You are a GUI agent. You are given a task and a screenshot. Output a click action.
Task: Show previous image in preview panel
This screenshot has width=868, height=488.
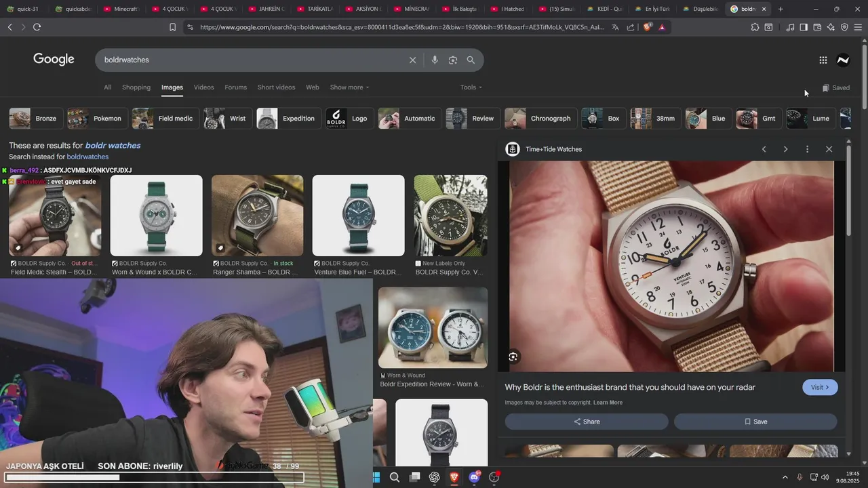click(x=764, y=149)
